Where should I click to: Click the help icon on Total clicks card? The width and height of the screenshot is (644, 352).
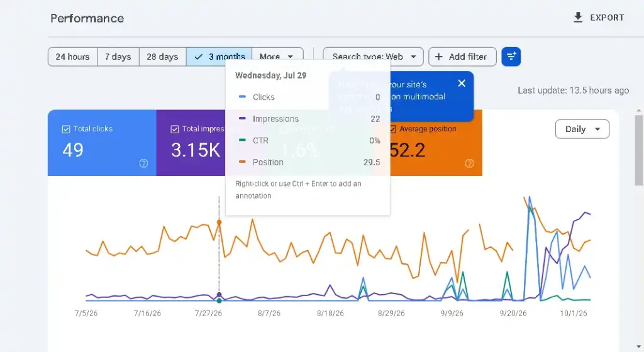(x=143, y=163)
